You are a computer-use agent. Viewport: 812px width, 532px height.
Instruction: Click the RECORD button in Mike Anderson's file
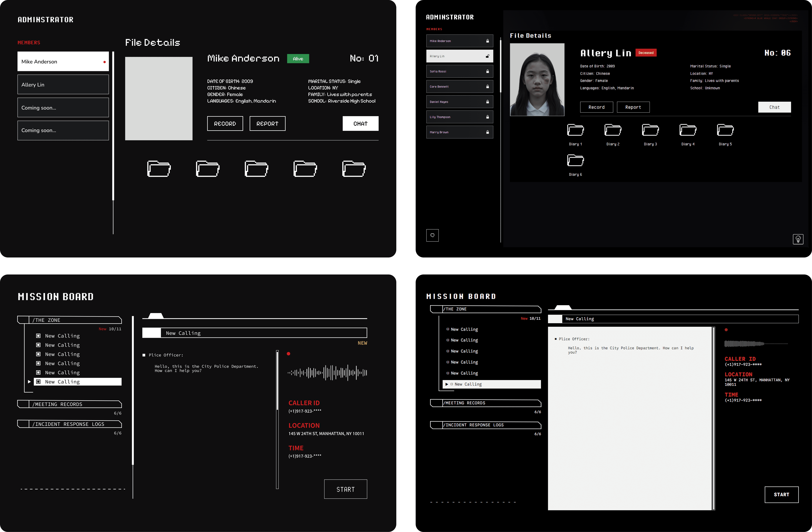coord(225,123)
